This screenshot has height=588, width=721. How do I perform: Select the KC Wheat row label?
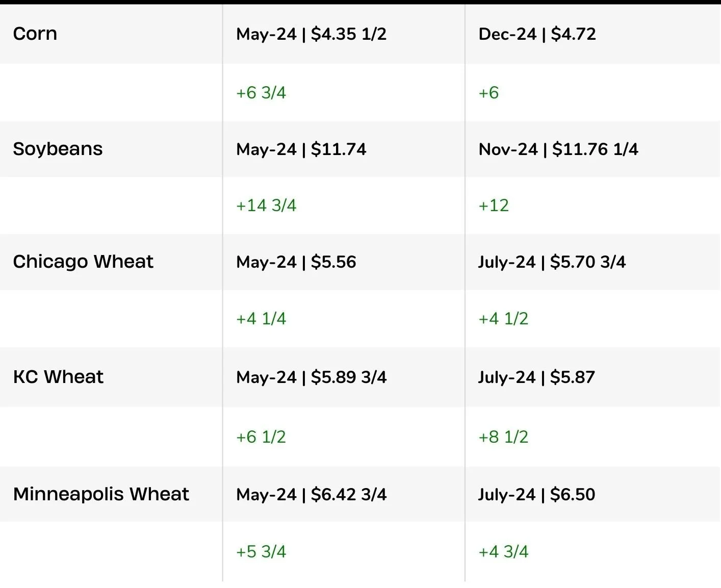pyautogui.click(x=58, y=377)
